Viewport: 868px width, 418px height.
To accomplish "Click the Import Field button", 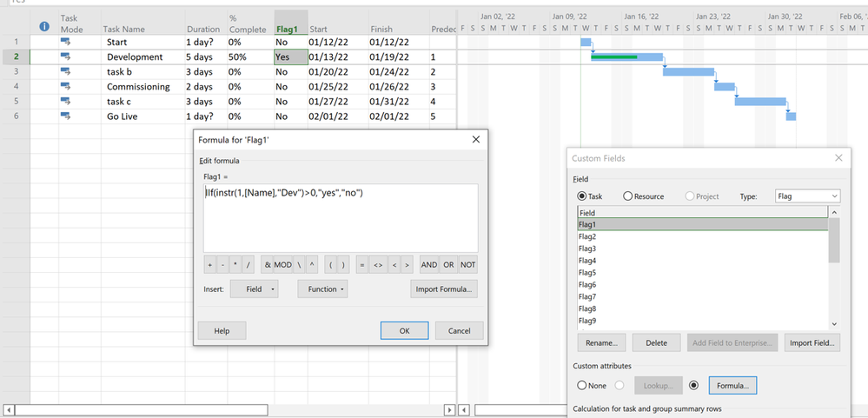I will pyautogui.click(x=812, y=342).
